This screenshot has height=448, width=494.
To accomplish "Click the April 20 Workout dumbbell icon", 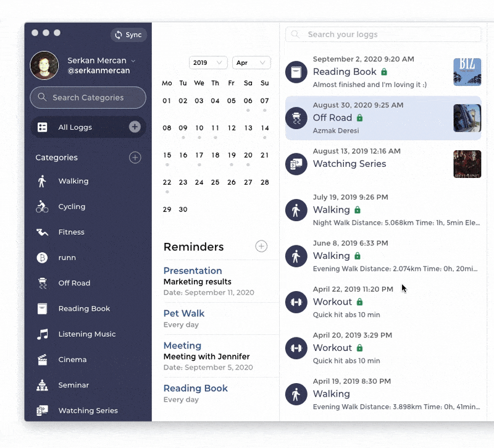I will [296, 348].
